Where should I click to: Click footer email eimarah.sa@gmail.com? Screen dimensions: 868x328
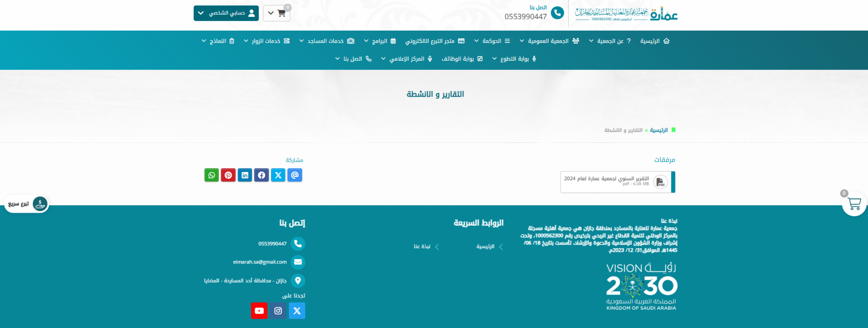(x=259, y=262)
